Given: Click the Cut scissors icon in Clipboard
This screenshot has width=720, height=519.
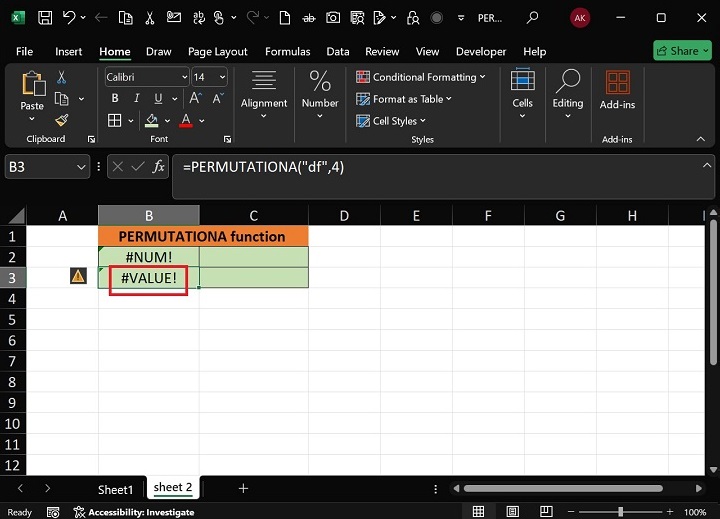Looking at the screenshot, I should (62, 77).
